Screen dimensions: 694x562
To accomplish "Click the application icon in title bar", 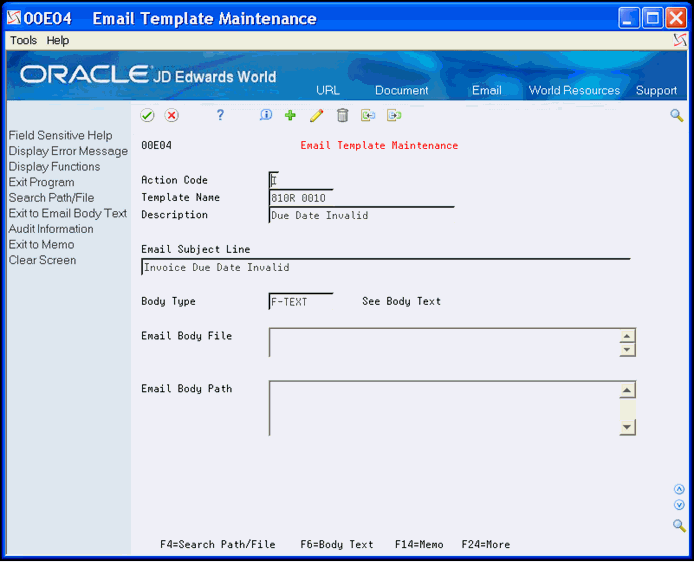I will point(14,18).
